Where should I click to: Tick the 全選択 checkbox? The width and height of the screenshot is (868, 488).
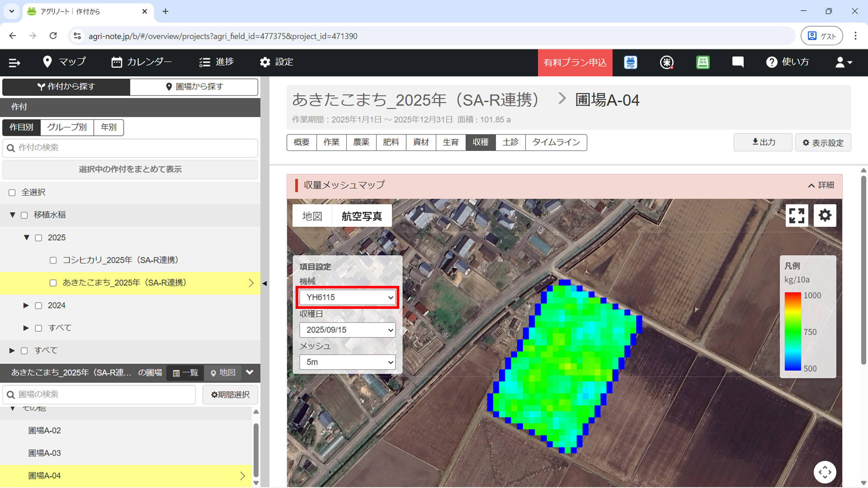(12, 193)
